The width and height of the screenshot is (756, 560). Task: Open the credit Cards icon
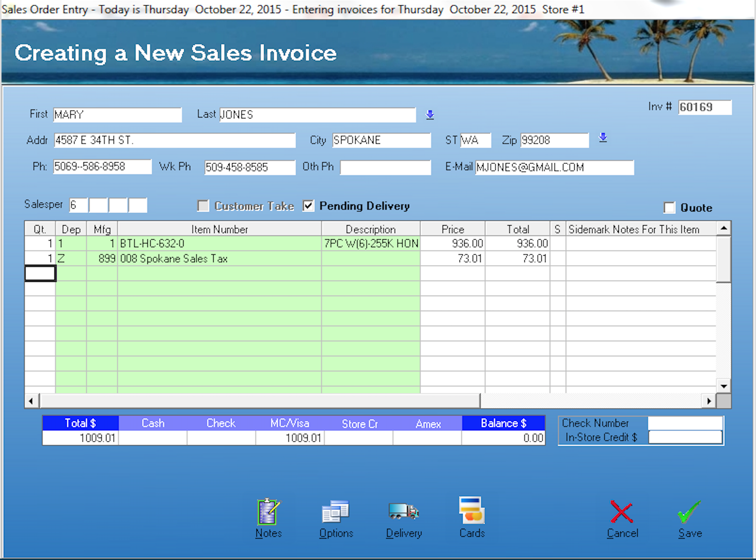tap(472, 511)
